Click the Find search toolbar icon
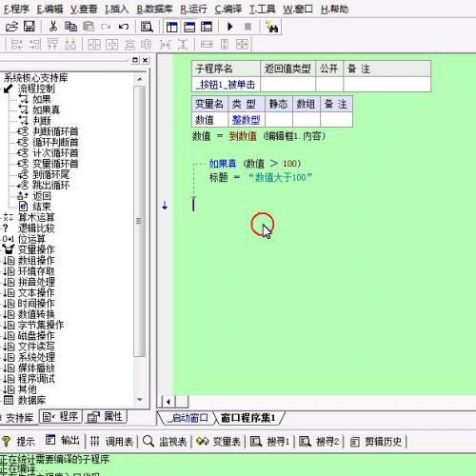476x476 pixels. [x=147, y=27]
